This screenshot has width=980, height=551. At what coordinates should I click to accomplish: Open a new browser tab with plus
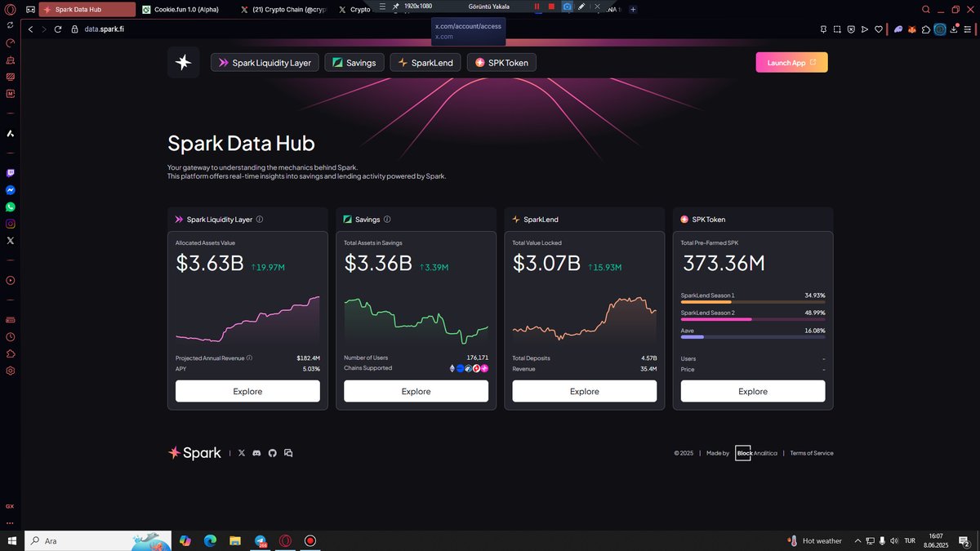click(634, 9)
